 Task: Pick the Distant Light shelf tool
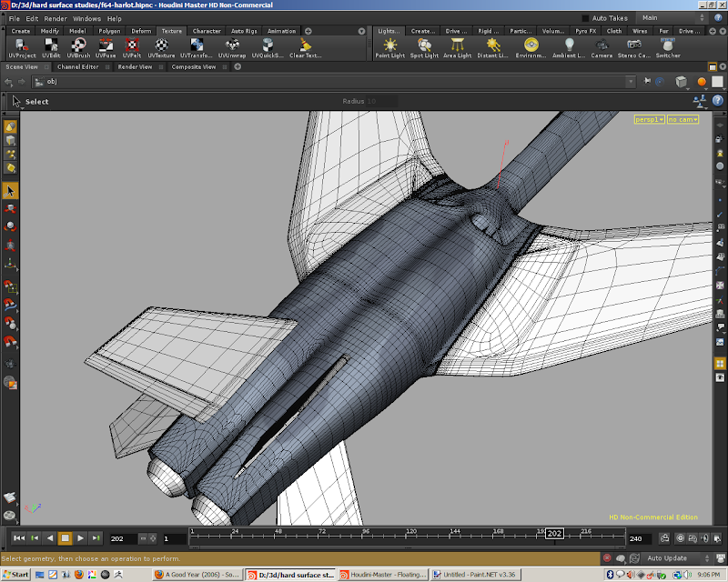493,47
